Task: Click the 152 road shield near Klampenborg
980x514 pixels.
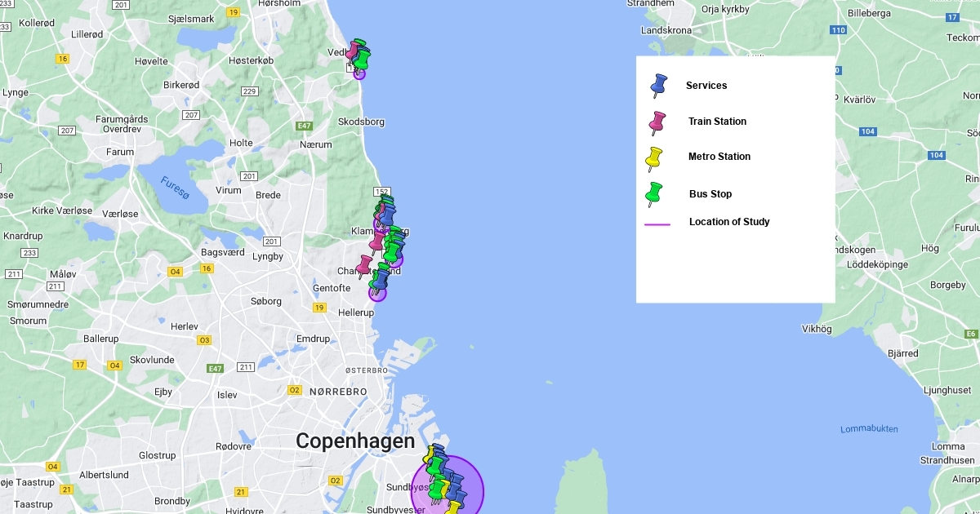Action: click(x=381, y=192)
